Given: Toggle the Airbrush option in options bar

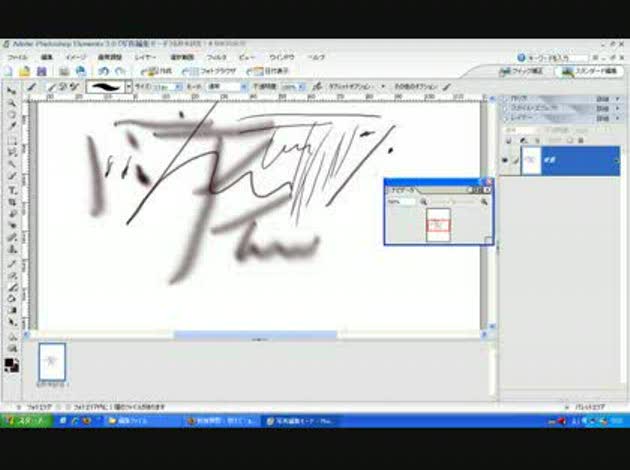Looking at the screenshot, I should pos(317,86).
